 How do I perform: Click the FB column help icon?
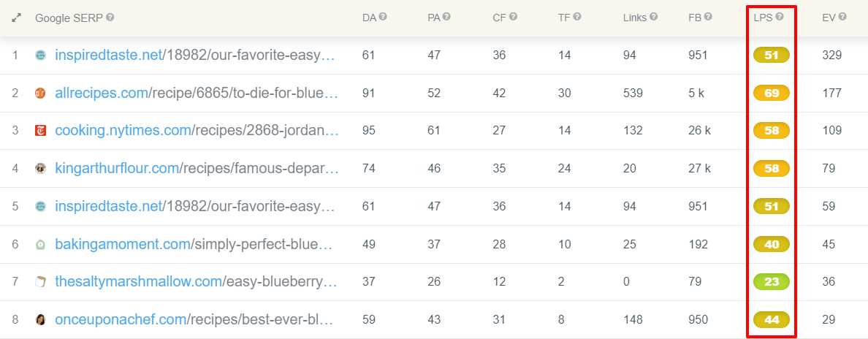(x=708, y=17)
